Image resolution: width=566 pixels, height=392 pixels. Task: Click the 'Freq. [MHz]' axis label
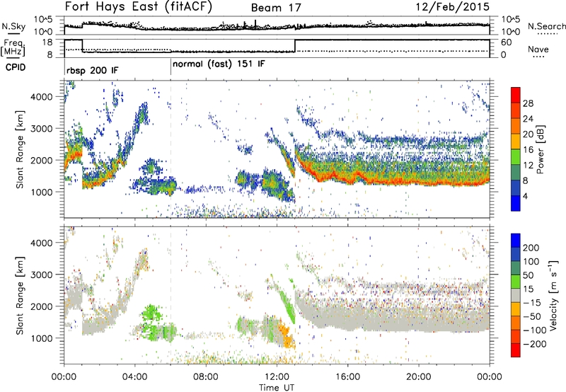coord(13,47)
